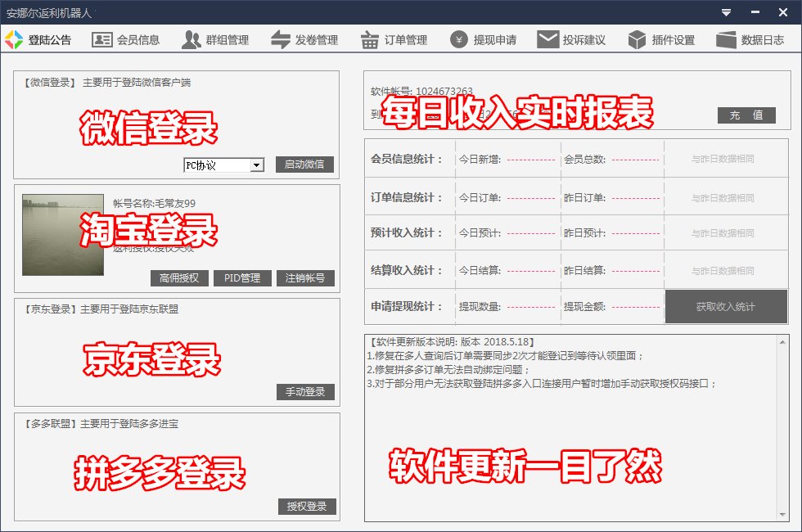802x532 pixels.
Task: Click the 充值 recharge button
Action: coord(746,115)
